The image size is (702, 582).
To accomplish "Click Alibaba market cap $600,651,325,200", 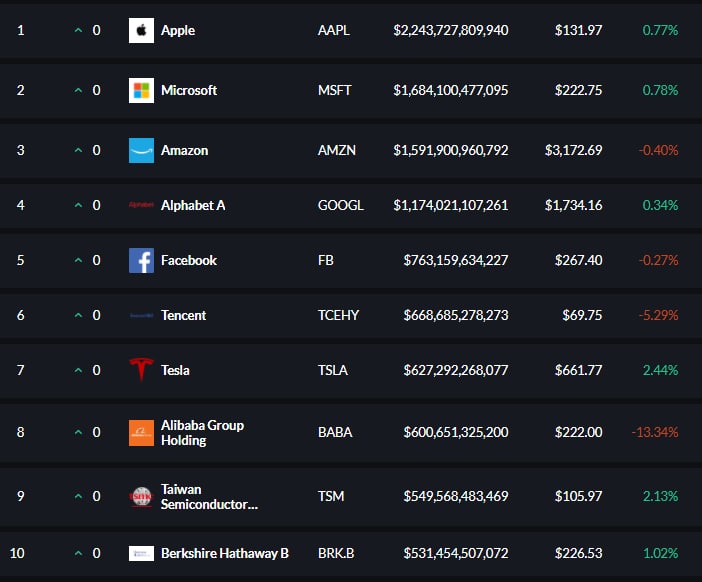I will pos(456,432).
